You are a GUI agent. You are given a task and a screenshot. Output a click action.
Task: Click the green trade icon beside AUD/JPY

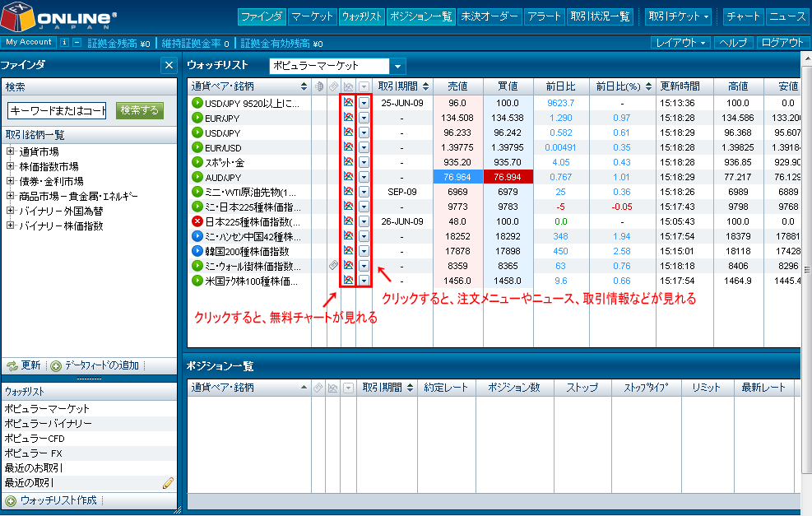click(197, 177)
